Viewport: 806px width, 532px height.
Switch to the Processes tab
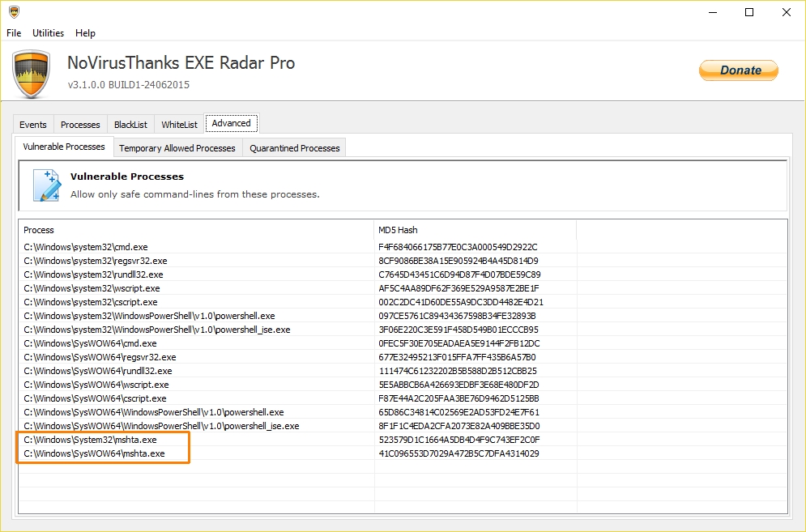point(80,125)
